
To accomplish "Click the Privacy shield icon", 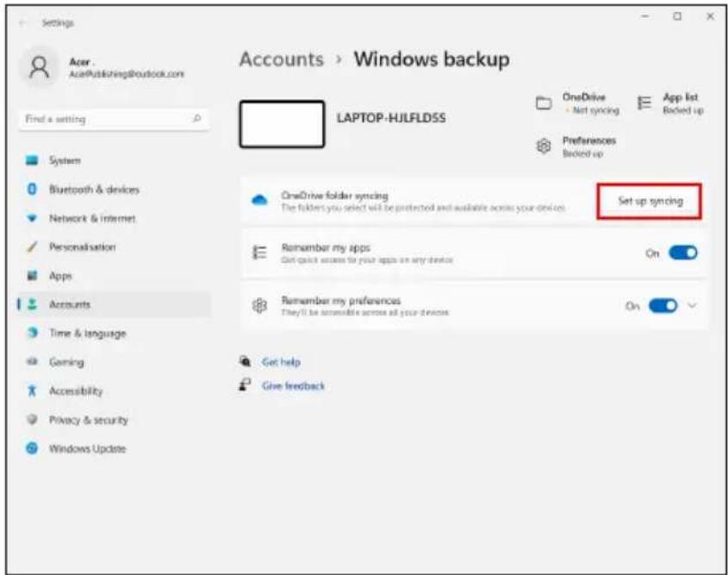I will pos(32,420).
